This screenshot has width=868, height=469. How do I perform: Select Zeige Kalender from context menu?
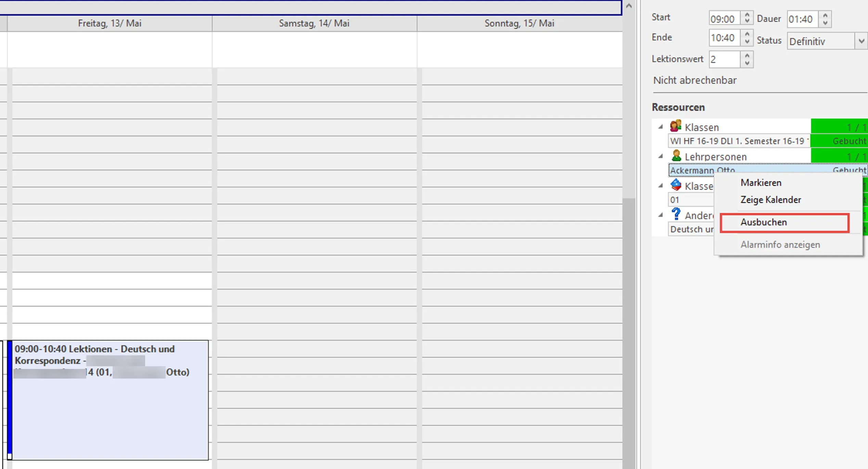coord(770,199)
